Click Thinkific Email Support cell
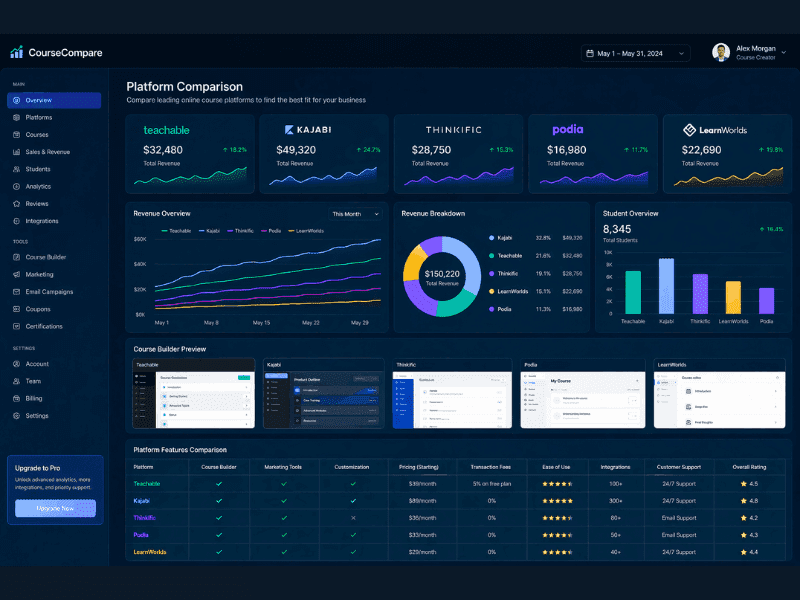This screenshot has height=600, width=800. [679, 518]
